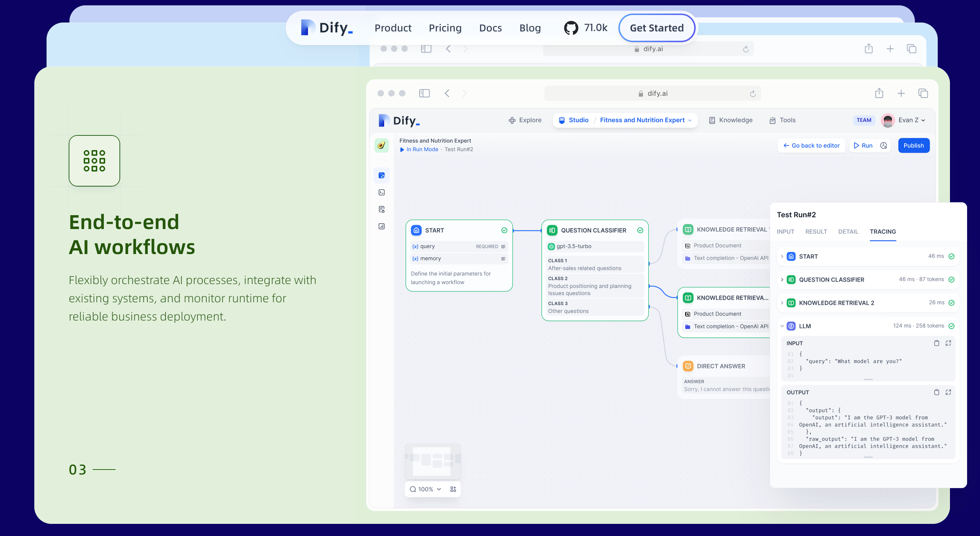Click CLASS 3 Other questions row

pos(595,307)
